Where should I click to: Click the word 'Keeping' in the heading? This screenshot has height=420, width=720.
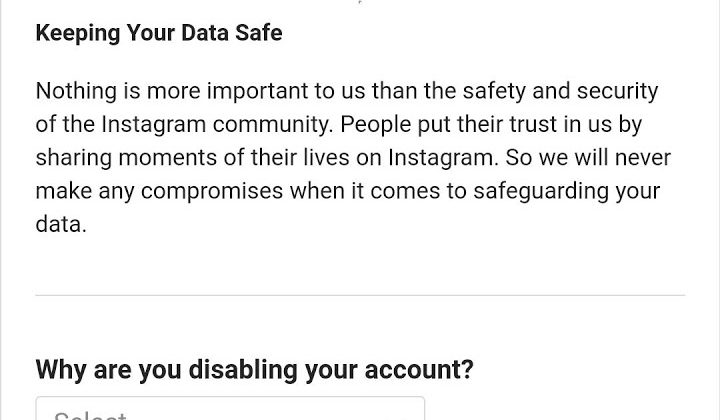(78, 34)
